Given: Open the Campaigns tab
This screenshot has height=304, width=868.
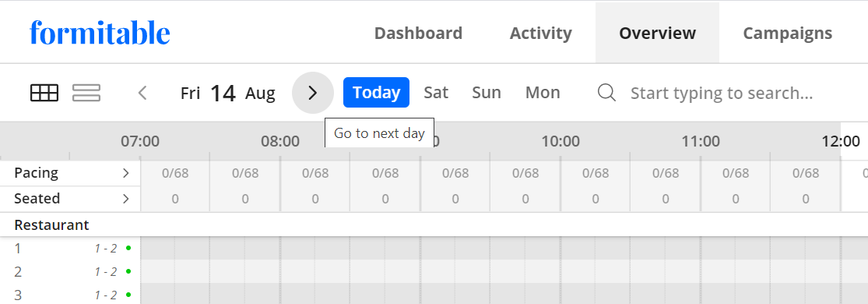Looking at the screenshot, I should [x=787, y=34].
